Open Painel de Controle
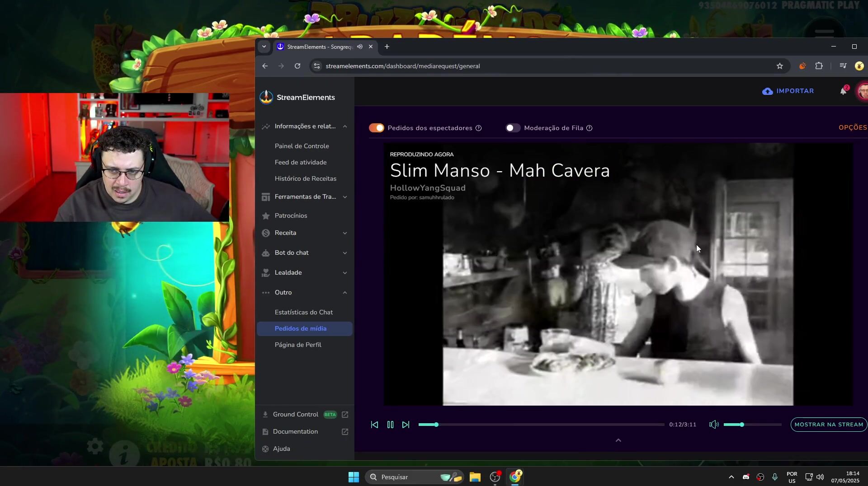The width and height of the screenshot is (868, 486). coord(302,146)
